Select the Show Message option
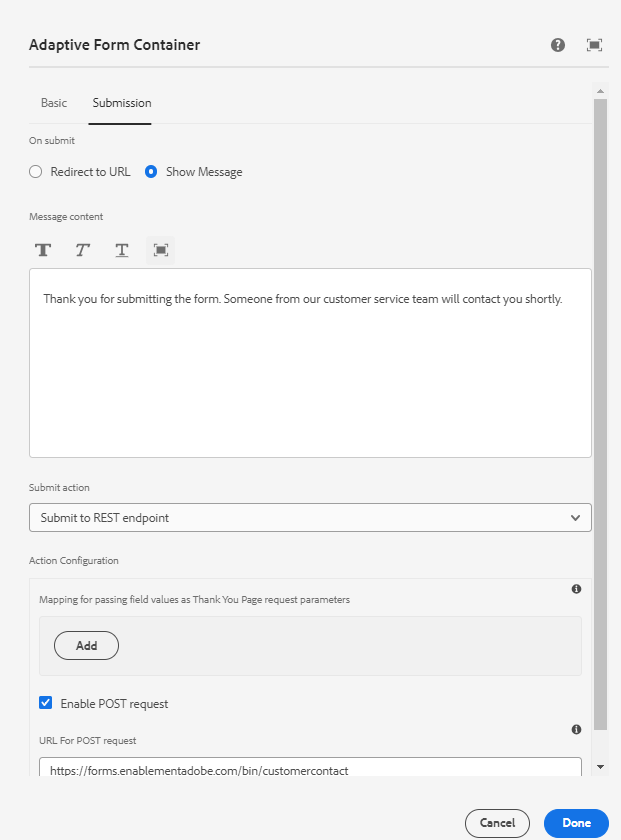This screenshot has height=840, width=621. (x=149, y=171)
